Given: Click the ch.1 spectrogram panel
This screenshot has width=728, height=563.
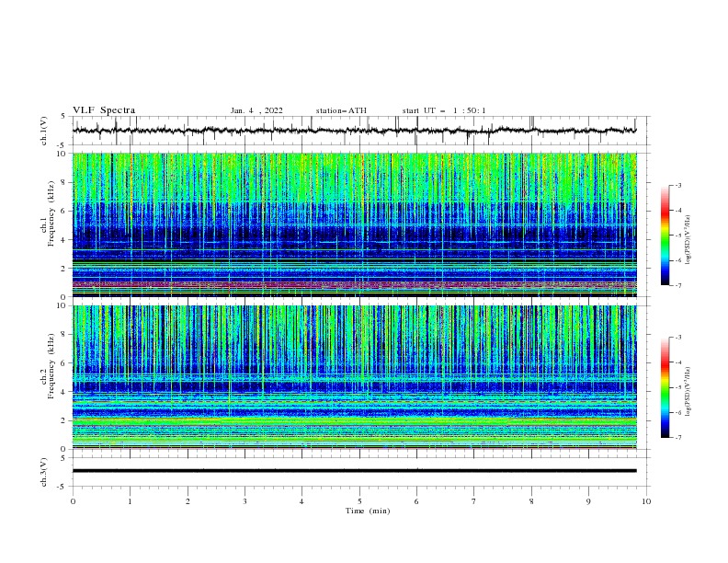Looking at the screenshot, I should (354, 224).
